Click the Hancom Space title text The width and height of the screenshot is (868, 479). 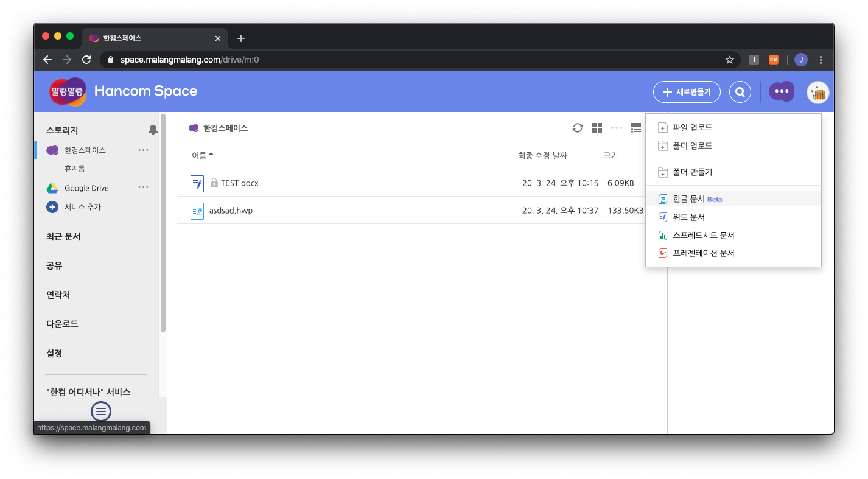coord(145,91)
